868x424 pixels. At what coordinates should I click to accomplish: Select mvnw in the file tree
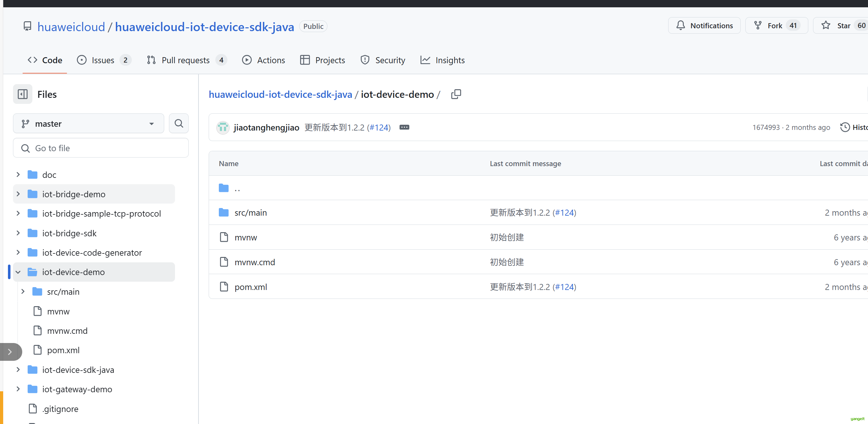click(58, 311)
